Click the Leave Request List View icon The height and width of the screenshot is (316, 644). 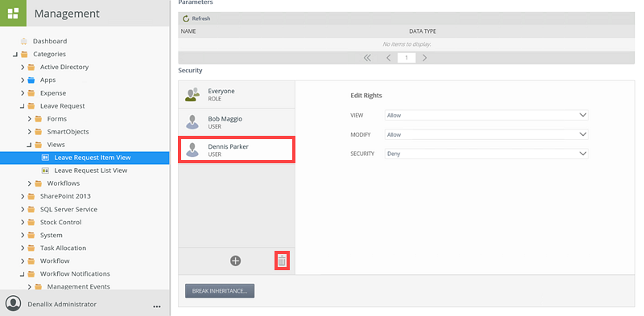[x=46, y=170]
